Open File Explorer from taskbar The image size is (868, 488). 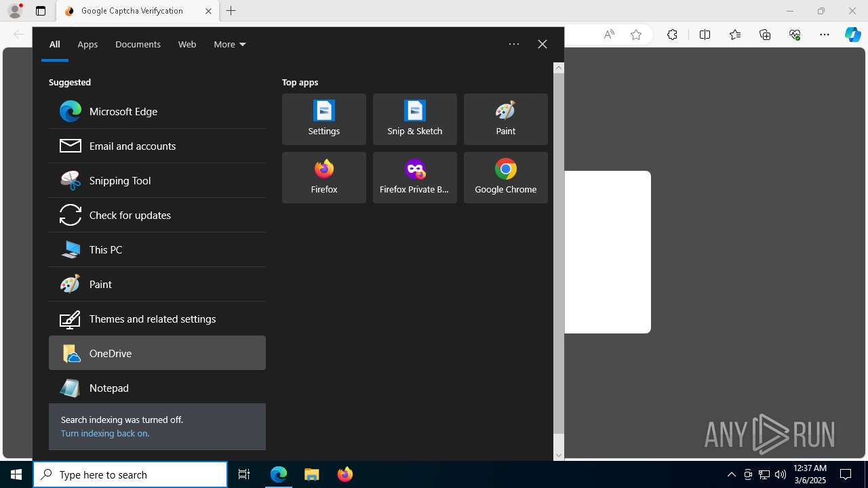(312, 474)
